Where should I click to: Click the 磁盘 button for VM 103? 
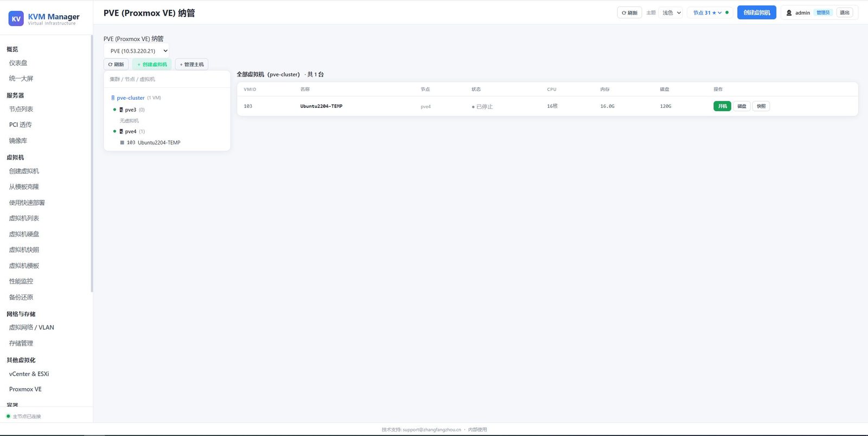click(x=742, y=106)
